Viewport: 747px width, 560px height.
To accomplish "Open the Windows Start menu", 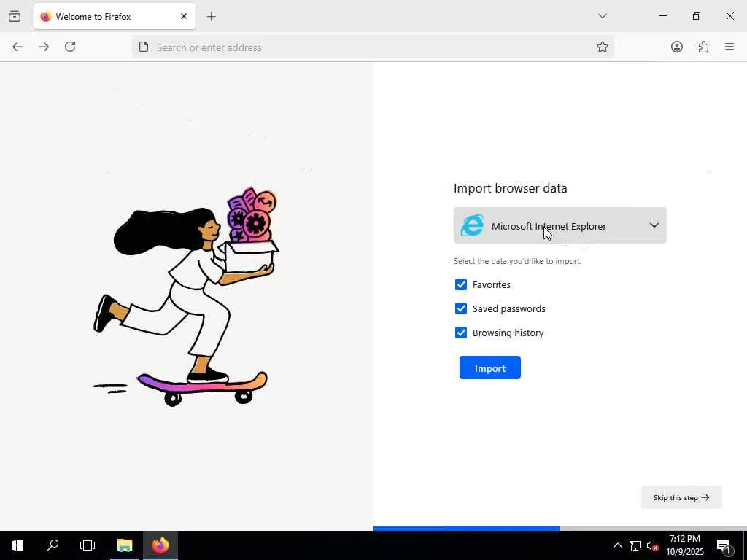I will tap(18, 545).
